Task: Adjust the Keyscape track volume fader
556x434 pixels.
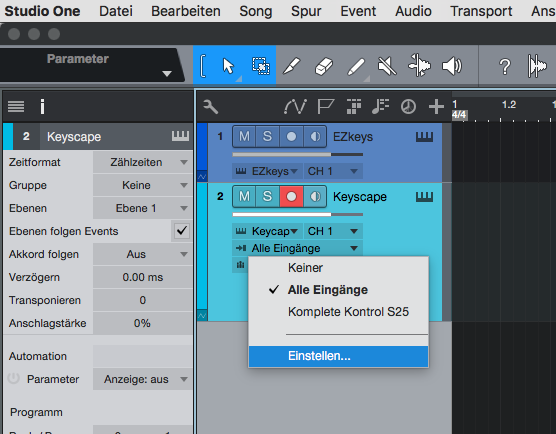Action: (298, 215)
